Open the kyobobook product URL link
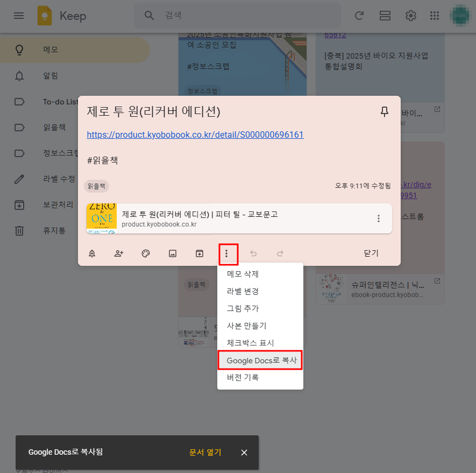 tap(195, 135)
